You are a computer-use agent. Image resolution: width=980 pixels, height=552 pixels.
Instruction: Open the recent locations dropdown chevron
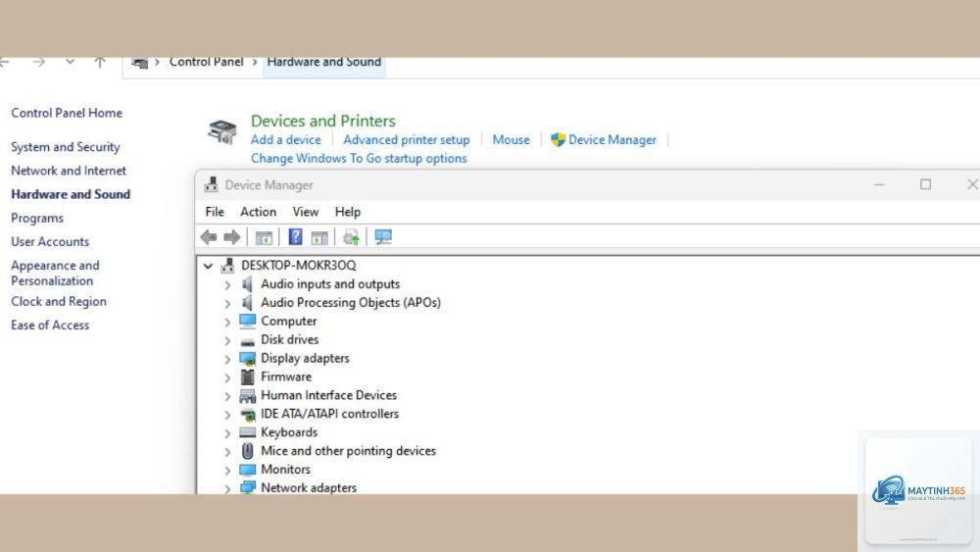pos(70,61)
